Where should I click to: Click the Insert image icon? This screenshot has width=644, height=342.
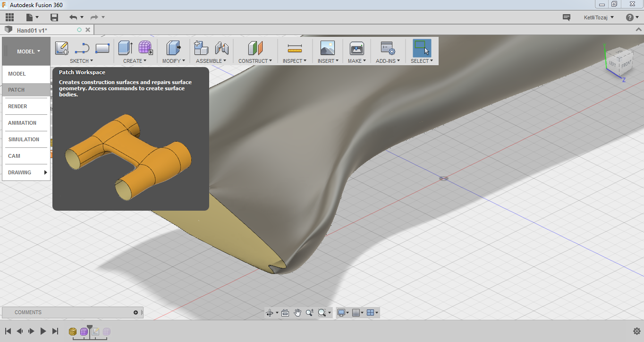[x=327, y=48]
